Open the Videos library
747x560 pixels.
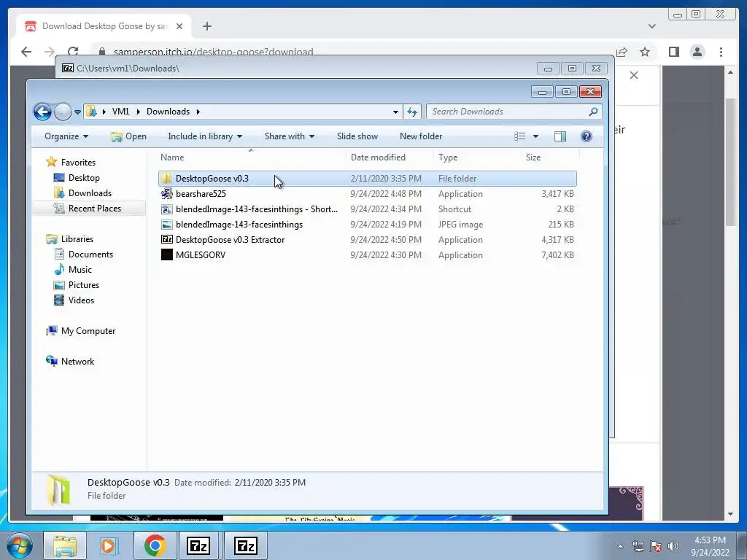click(x=81, y=300)
